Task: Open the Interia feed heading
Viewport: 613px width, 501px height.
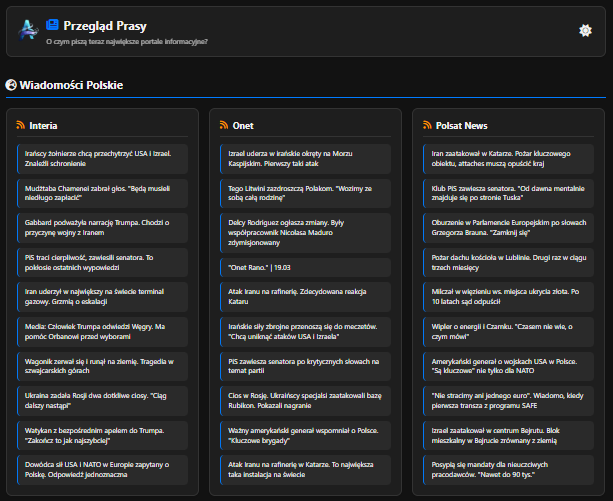Action: [x=43, y=126]
